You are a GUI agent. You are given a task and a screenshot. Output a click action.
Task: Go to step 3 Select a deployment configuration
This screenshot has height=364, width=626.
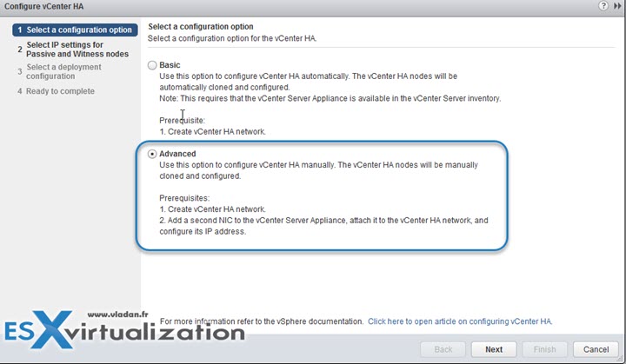[60, 71]
